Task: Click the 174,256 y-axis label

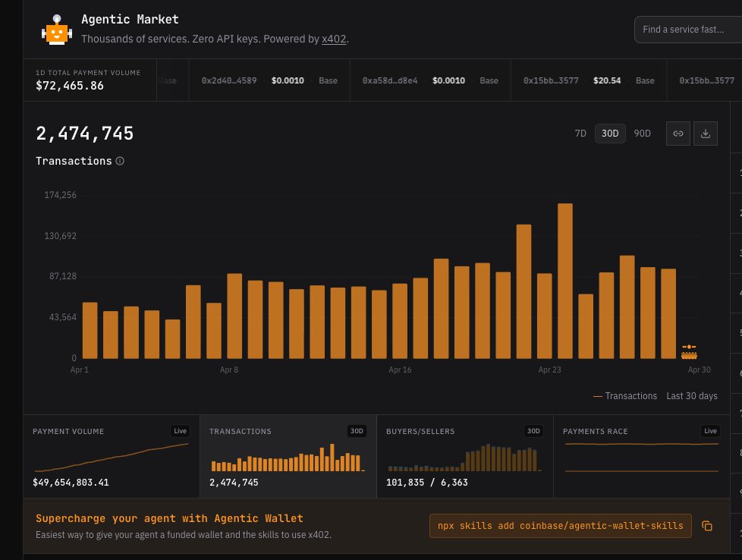Action: click(60, 195)
